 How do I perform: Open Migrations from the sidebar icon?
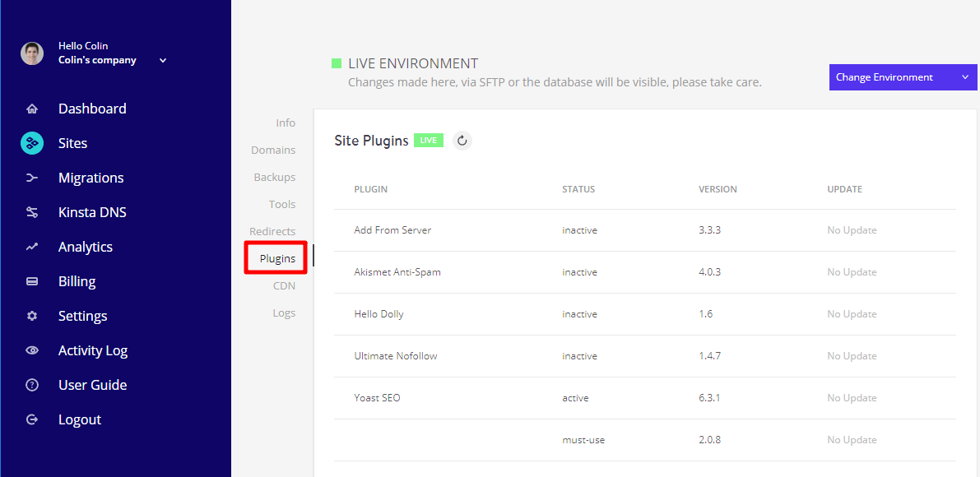[31, 177]
